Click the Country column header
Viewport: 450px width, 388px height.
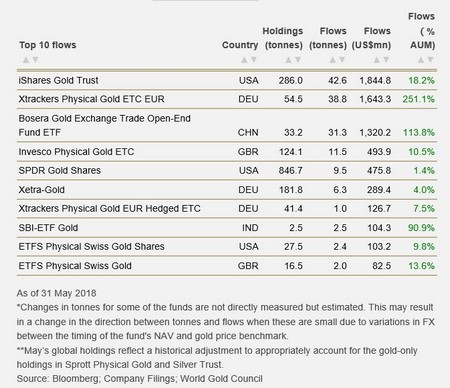tap(240, 45)
